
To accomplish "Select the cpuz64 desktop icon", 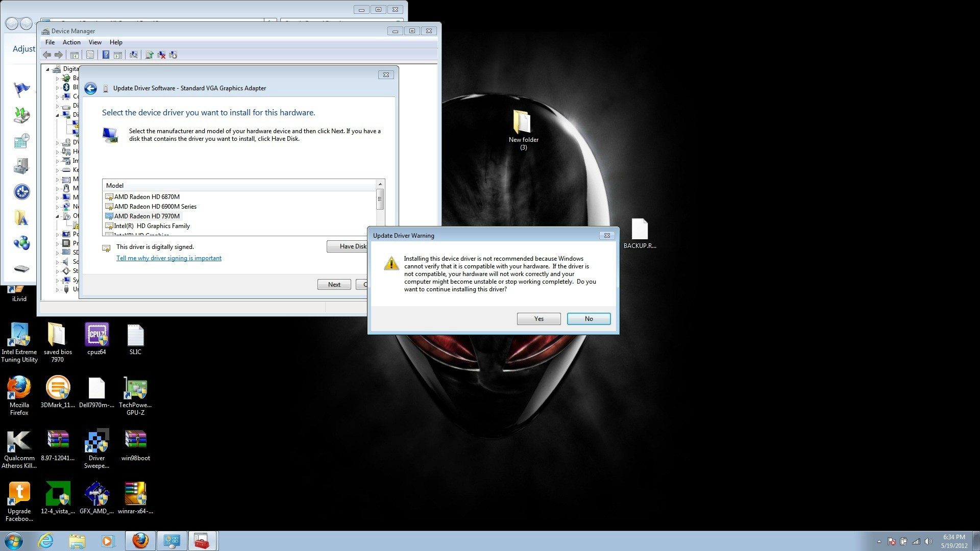I will click(x=96, y=339).
